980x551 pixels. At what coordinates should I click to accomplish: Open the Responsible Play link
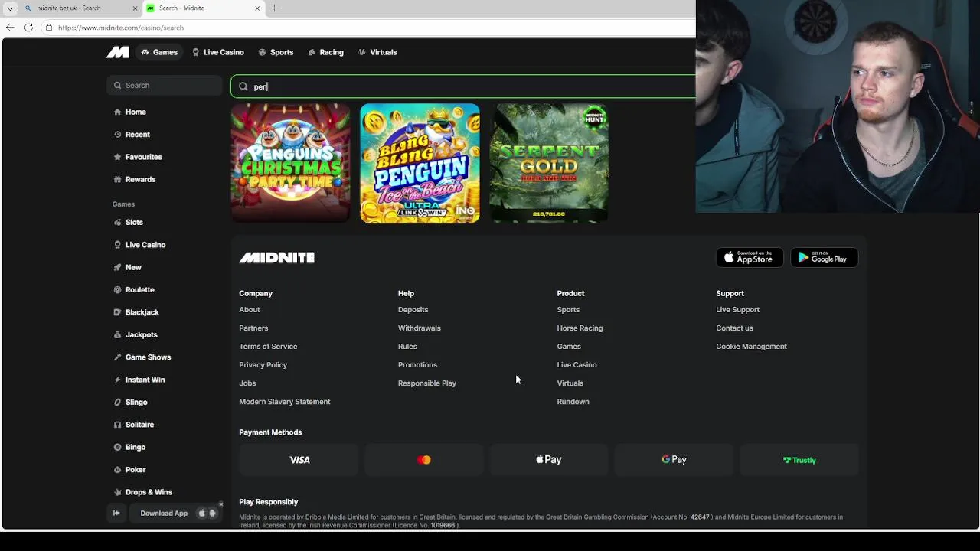click(427, 383)
